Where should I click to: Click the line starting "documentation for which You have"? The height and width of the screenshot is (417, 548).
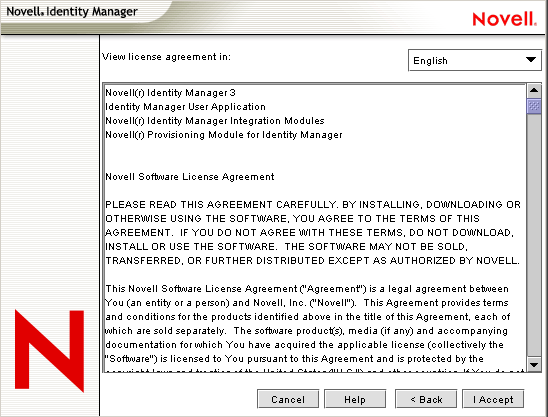304,345
